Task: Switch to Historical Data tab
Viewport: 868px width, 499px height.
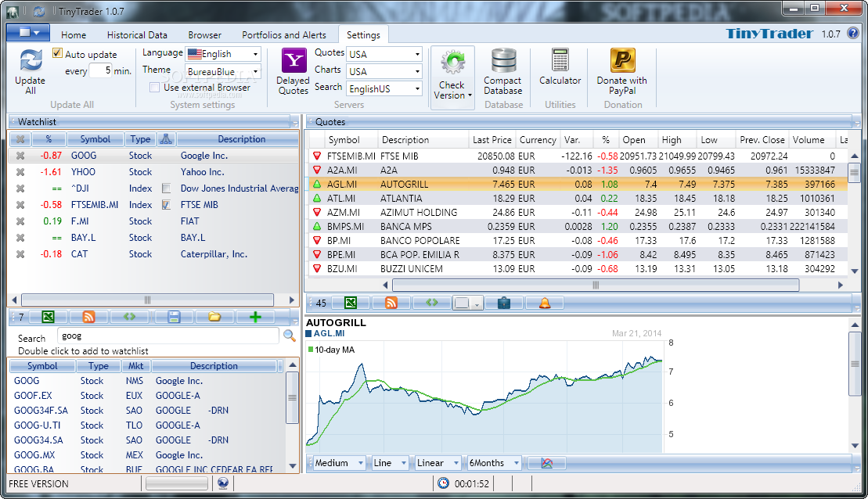Action: tap(137, 35)
